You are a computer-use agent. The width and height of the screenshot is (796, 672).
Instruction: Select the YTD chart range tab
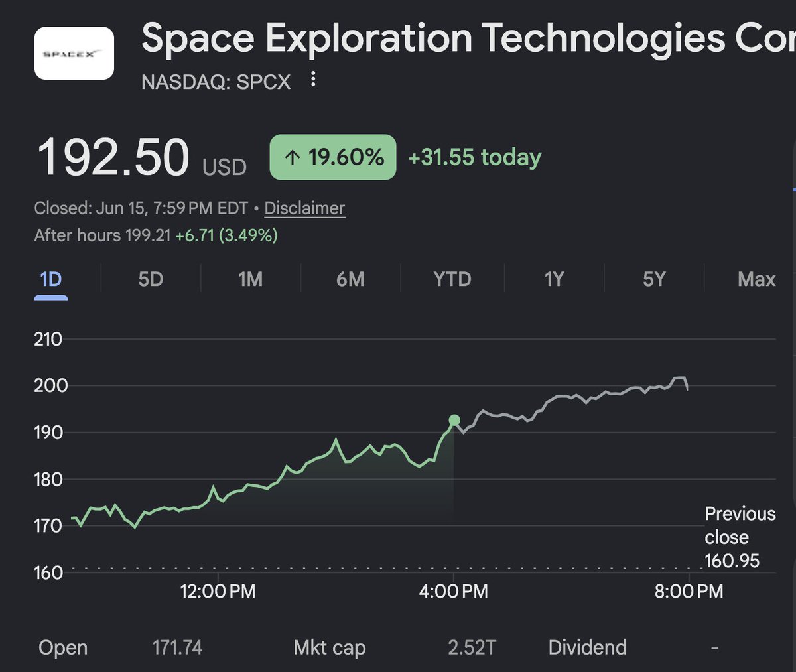click(452, 279)
